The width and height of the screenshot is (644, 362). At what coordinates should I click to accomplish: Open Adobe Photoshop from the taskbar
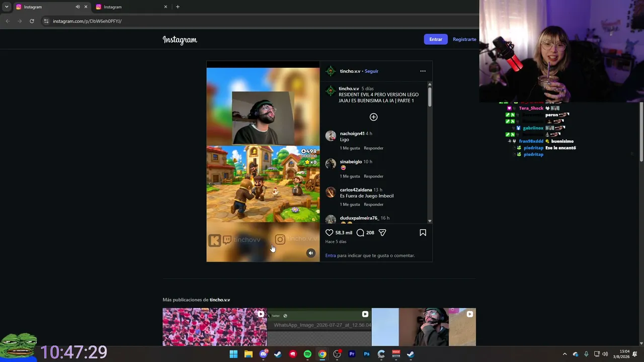pos(367,354)
